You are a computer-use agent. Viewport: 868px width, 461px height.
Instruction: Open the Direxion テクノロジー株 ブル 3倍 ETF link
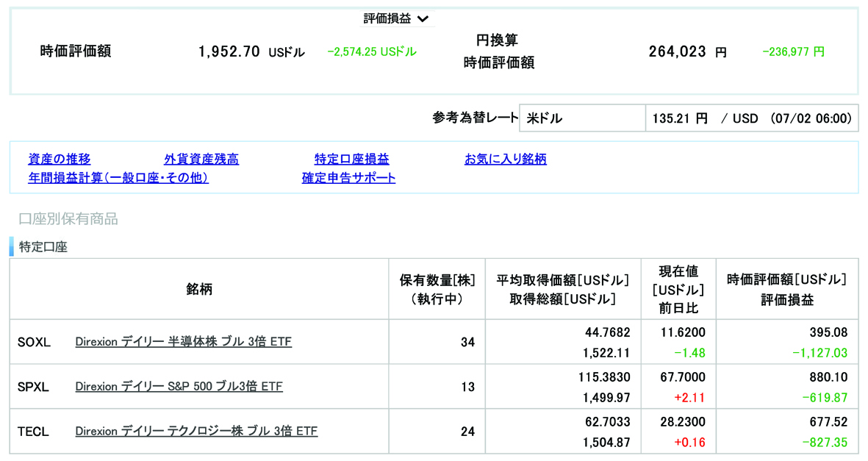click(x=196, y=431)
